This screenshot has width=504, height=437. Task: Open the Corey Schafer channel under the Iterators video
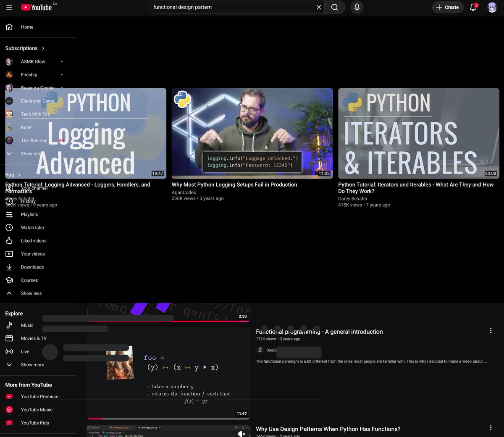pos(353,199)
